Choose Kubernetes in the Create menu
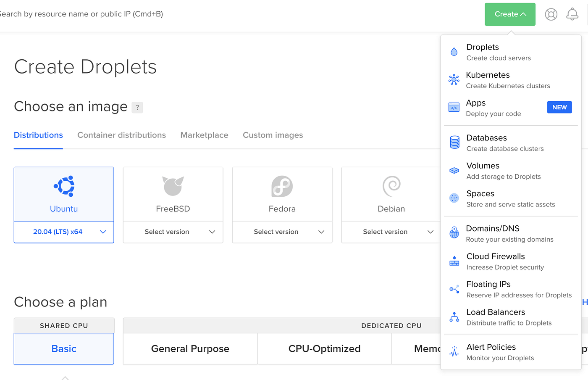This screenshot has width=588, height=380. [511, 80]
